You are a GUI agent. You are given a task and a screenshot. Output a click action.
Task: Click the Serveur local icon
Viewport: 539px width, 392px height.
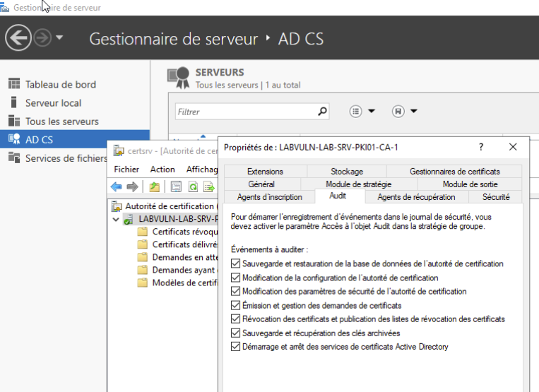click(x=13, y=102)
